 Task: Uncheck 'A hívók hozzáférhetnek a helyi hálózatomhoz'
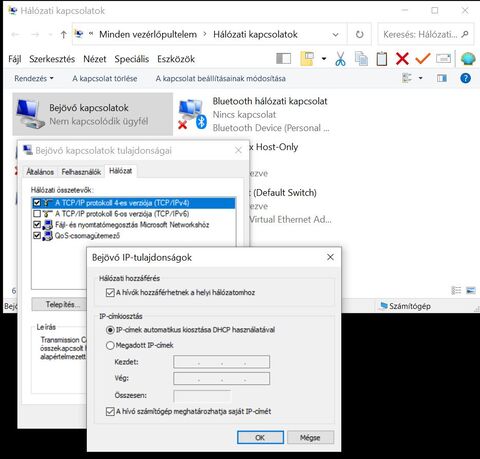click(x=110, y=293)
